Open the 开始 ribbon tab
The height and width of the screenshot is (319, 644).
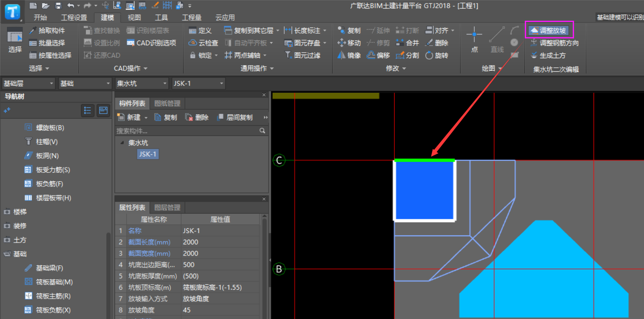tap(40, 18)
